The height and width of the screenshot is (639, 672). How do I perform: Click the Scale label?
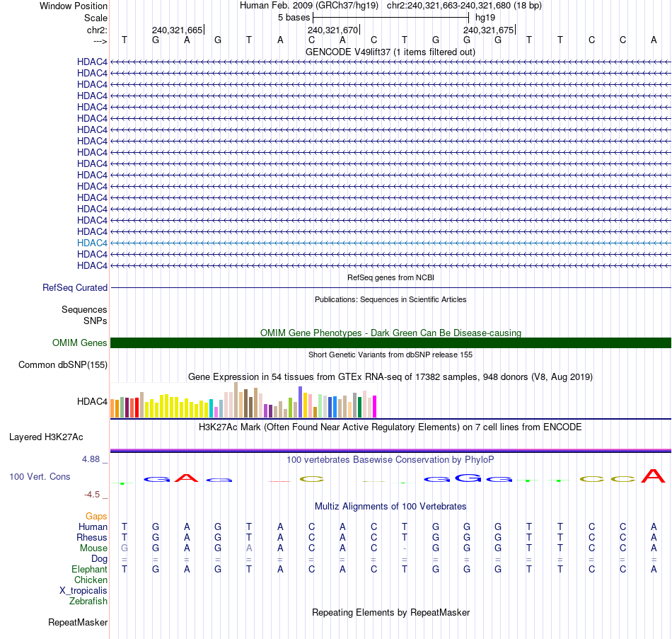pos(96,18)
